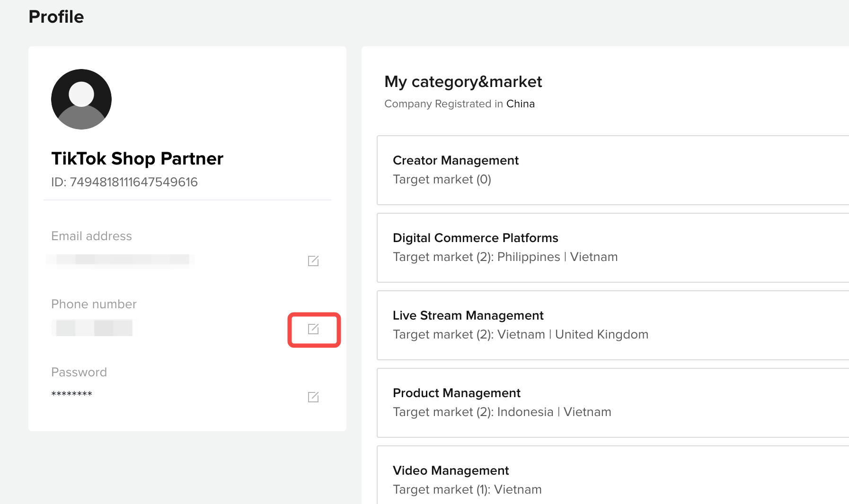
Task: Click 'Target market (1): Vietnam' text
Action: 467,489
